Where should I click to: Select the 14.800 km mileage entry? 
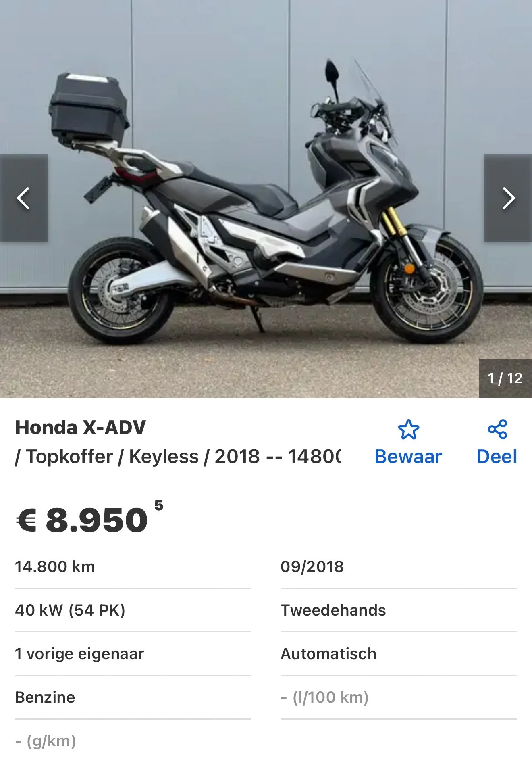(133, 567)
